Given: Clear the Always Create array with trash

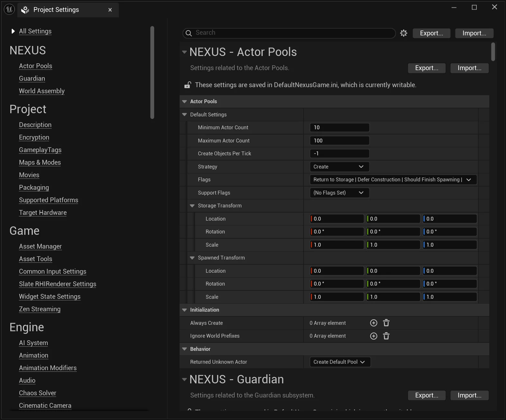Looking at the screenshot, I should [386, 323].
